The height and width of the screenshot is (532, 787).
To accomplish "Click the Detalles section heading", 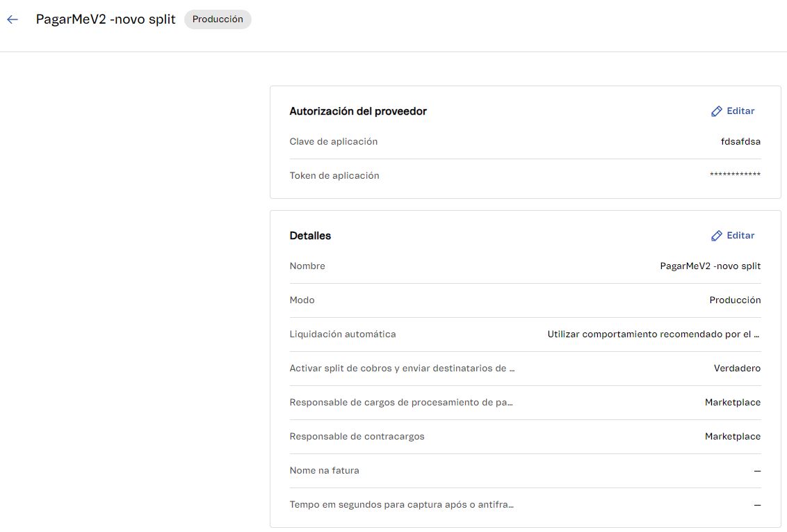I will pyautogui.click(x=310, y=235).
